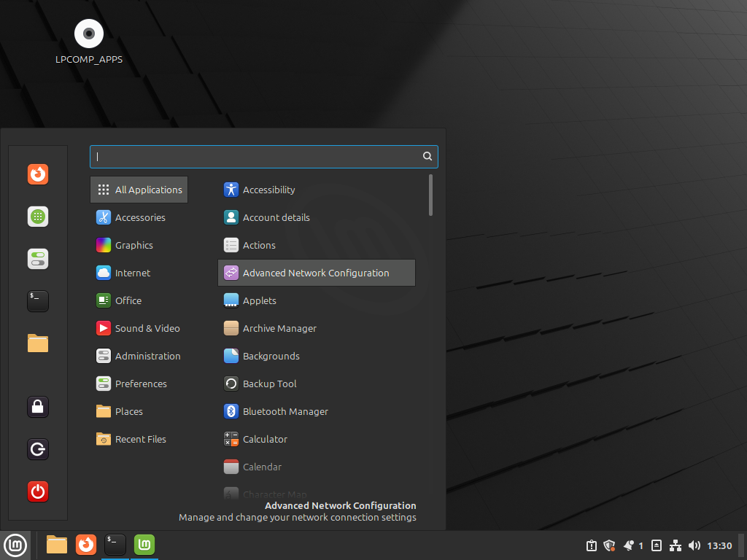This screenshot has height=560, width=747.
Task: Open Firefox from the menu favorites sidebar
Action: coord(38,174)
